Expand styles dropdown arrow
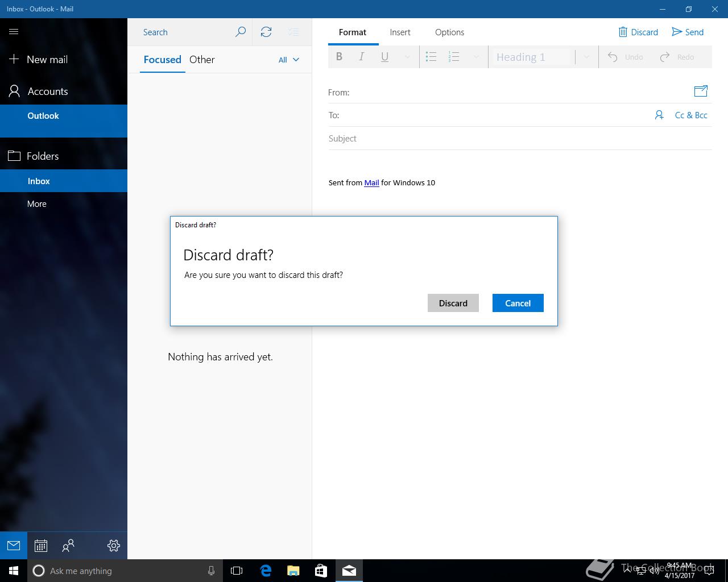This screenshot has width=728, height=582. 586,57
